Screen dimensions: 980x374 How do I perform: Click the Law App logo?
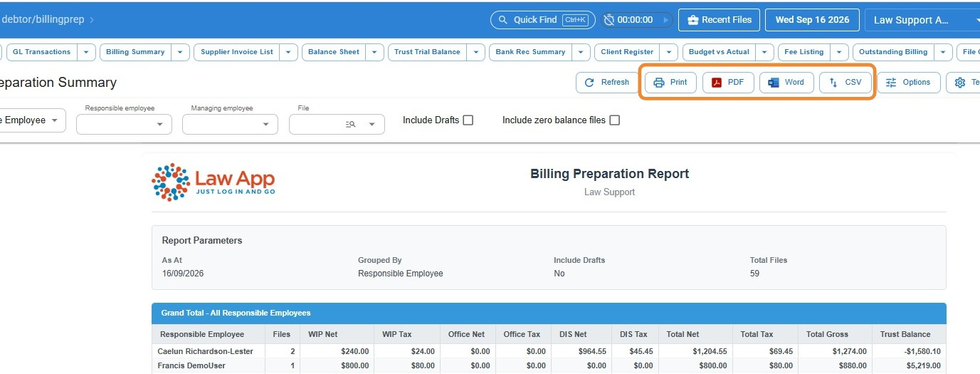click(x=214, y=182)
